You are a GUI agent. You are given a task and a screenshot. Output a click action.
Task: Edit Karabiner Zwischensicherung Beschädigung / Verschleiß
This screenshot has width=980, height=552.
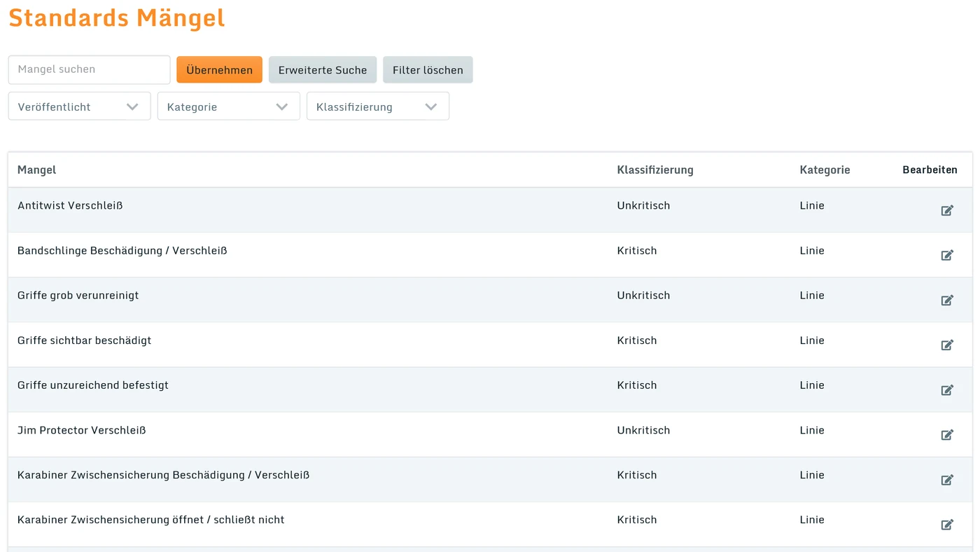pos(947,480)
